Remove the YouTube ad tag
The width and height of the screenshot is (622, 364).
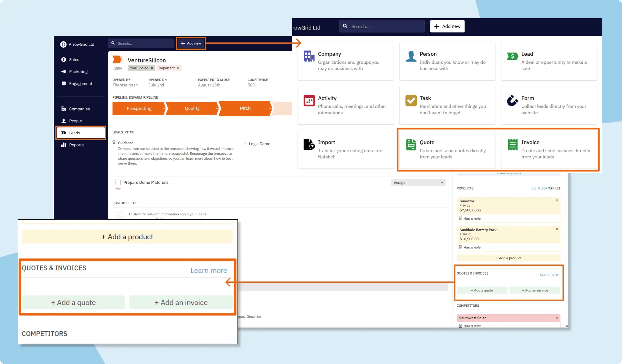(152, 68)
